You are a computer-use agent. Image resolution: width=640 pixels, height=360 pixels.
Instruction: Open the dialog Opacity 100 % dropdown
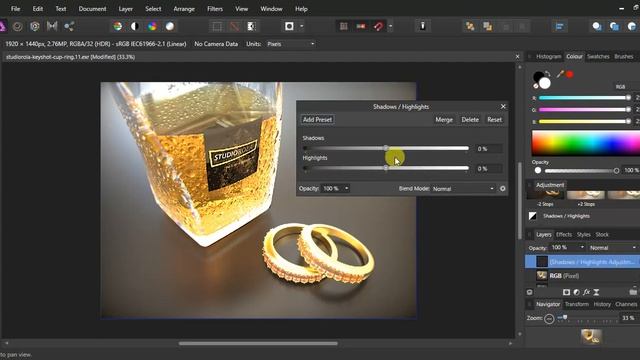(x=335, y=189)
